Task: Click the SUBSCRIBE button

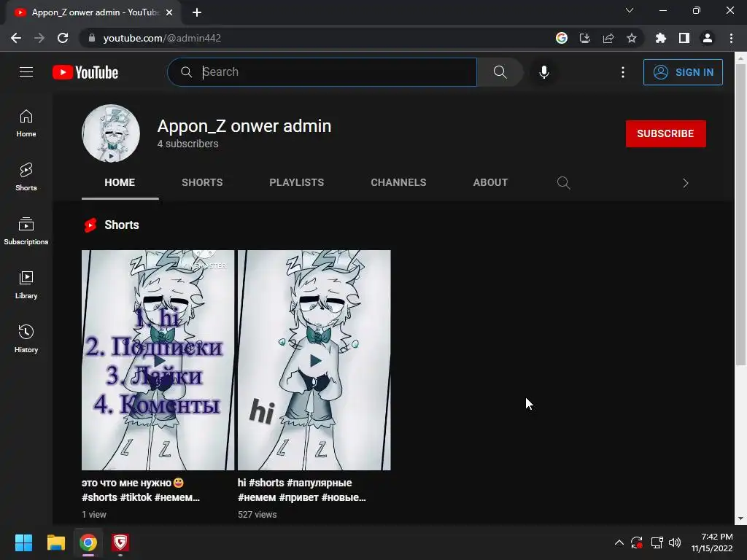Action: [665, 133]
